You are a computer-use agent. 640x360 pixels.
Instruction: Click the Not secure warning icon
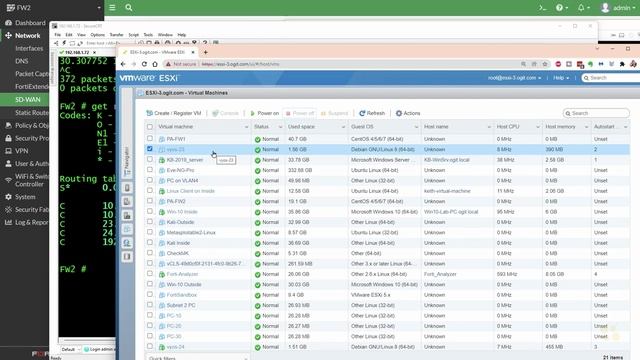coord(168,64)
